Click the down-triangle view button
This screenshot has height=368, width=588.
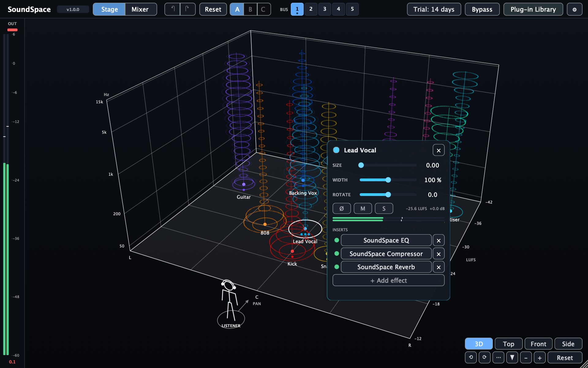(x=512, y=357)
